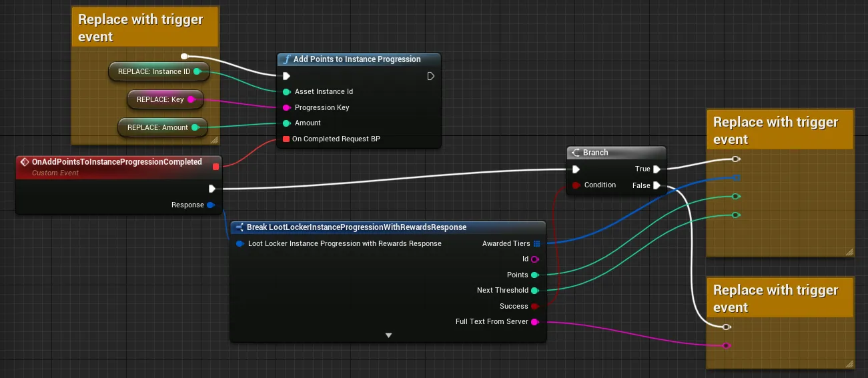The height and width of the screenshot is (378, 868).
Task: Select the REPLACE: Key variable node
Action: tap(164, 99)
